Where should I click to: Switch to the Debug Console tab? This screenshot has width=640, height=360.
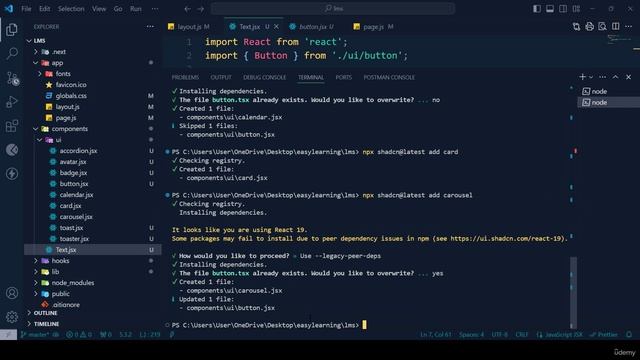tap(264, 77)
